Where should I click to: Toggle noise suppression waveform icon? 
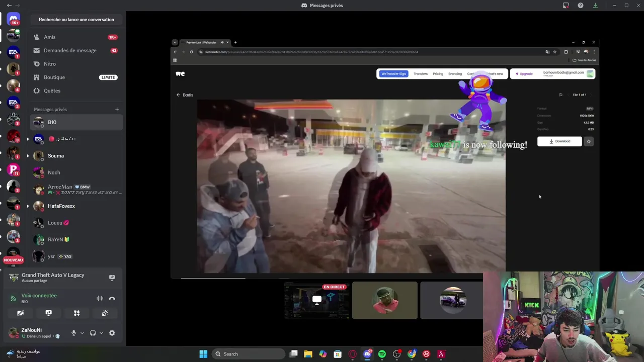[100, 298]
